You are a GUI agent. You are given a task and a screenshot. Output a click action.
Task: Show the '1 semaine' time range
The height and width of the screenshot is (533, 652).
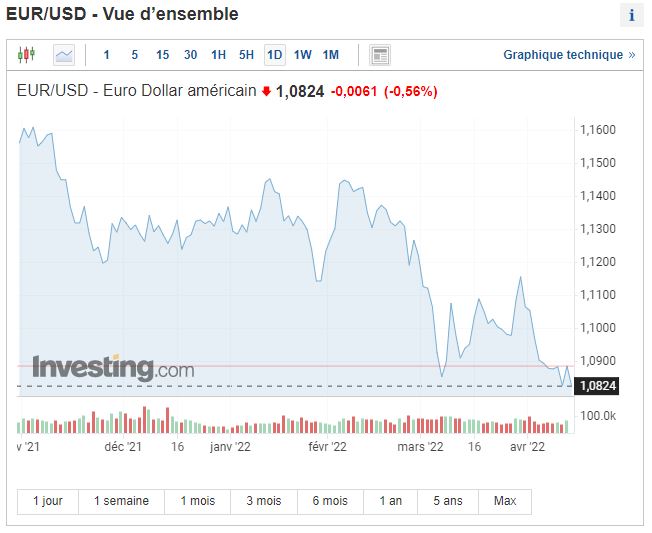(x=121, y=501)
